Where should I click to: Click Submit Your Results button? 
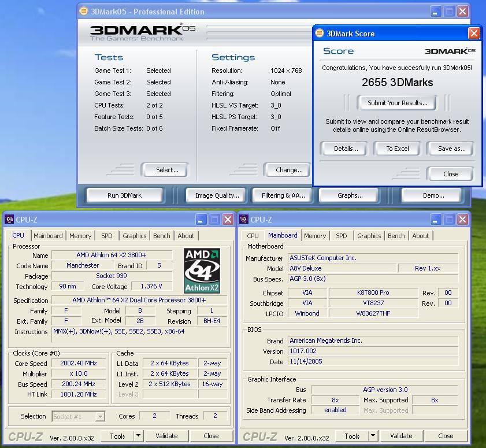coord(398,103)
